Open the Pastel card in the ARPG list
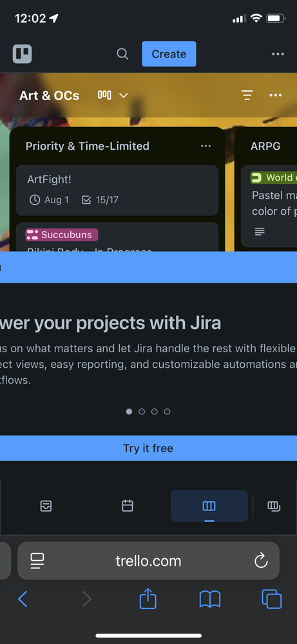Viewport: 297px width, 644px height. (x=269, y=206)
